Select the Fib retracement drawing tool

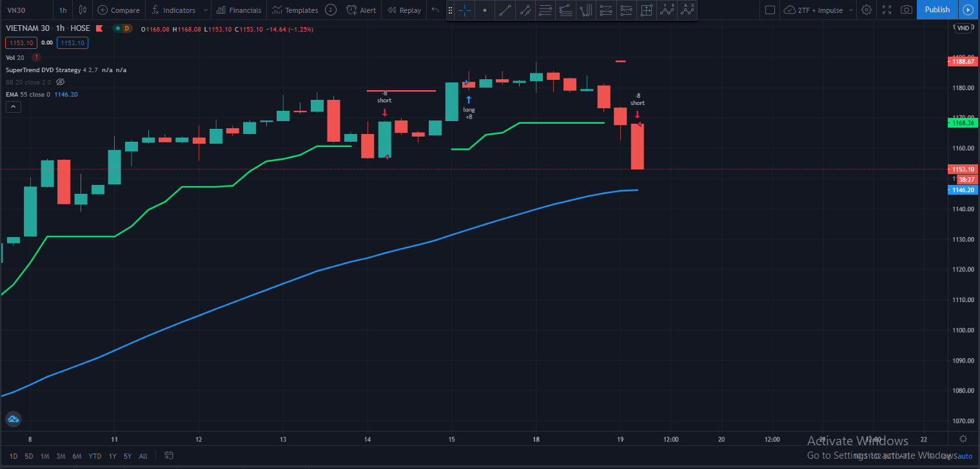[x=565, y=10]
